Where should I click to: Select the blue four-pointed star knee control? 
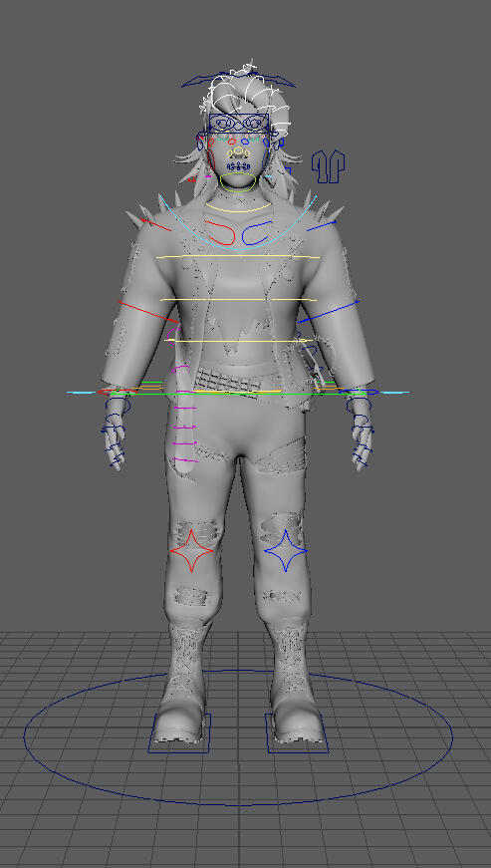click(x=285, y=550)
